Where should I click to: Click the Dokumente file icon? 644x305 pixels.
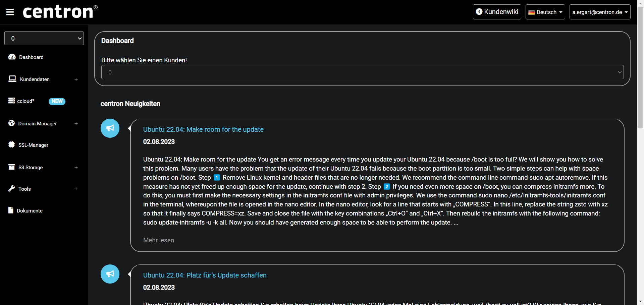pos(11,210)
